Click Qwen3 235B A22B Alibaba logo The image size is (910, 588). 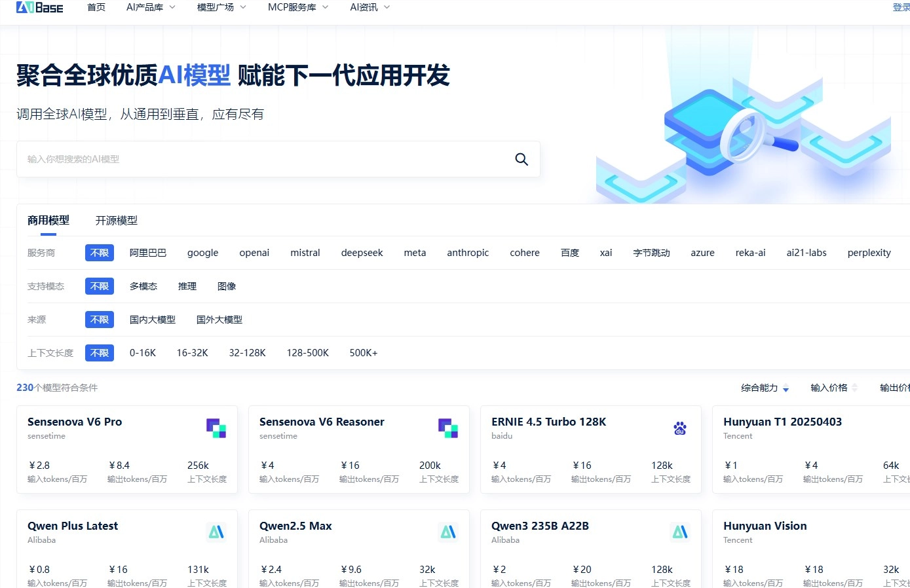(x=680, y=532)
